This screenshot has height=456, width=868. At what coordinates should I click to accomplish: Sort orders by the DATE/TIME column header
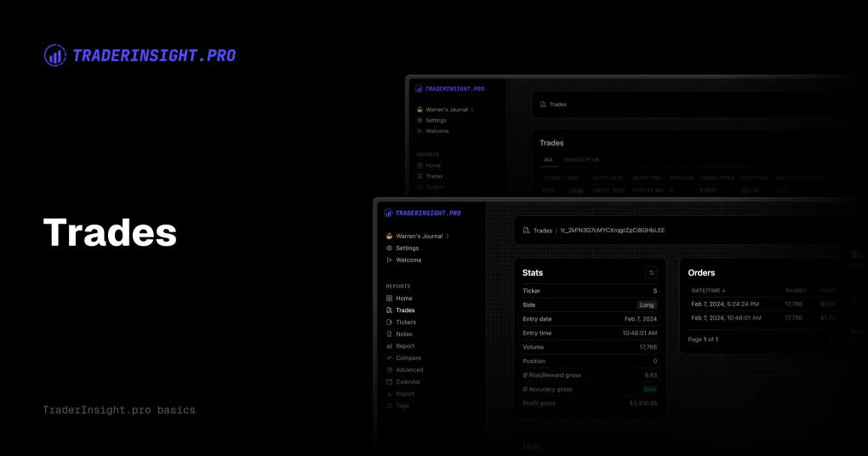708,291
